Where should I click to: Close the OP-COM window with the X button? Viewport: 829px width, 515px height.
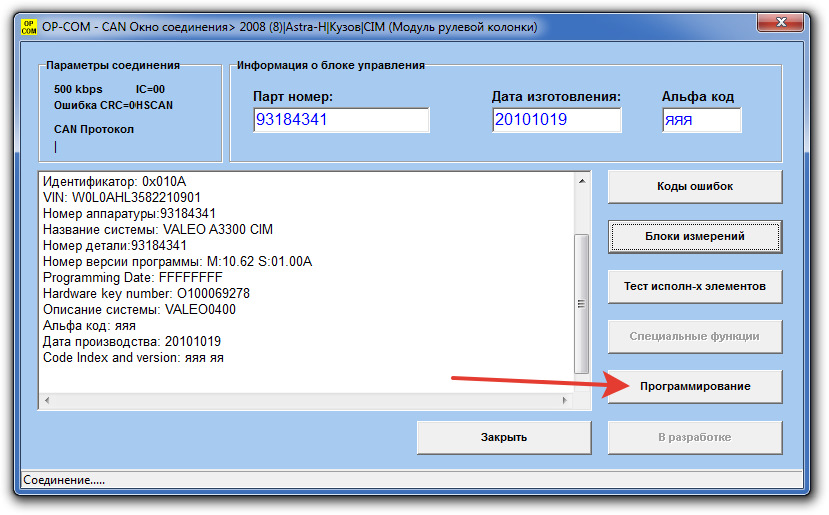pos(781,22)
